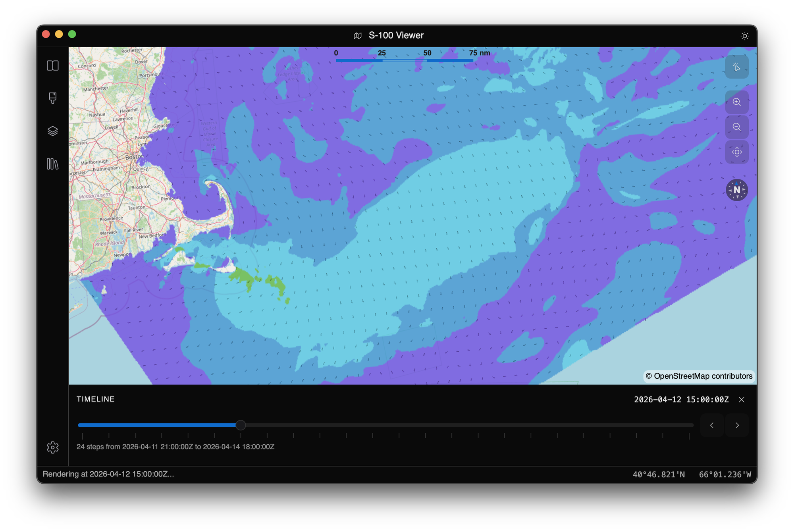The height and width of the screenshot is (532, 794).
Task: Click the first timeline tick mark
Action: pyautogui.click(x=83, y=436)
